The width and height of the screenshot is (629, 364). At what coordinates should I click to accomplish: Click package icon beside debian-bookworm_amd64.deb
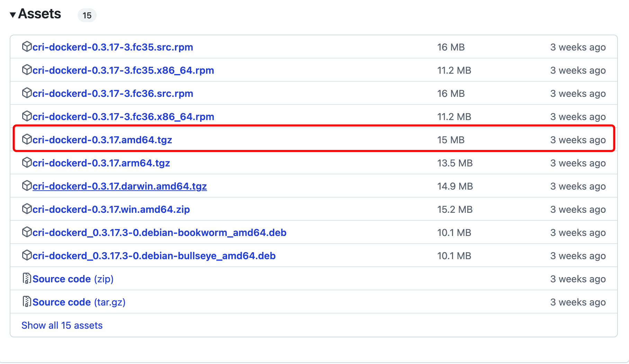point(27,232)
